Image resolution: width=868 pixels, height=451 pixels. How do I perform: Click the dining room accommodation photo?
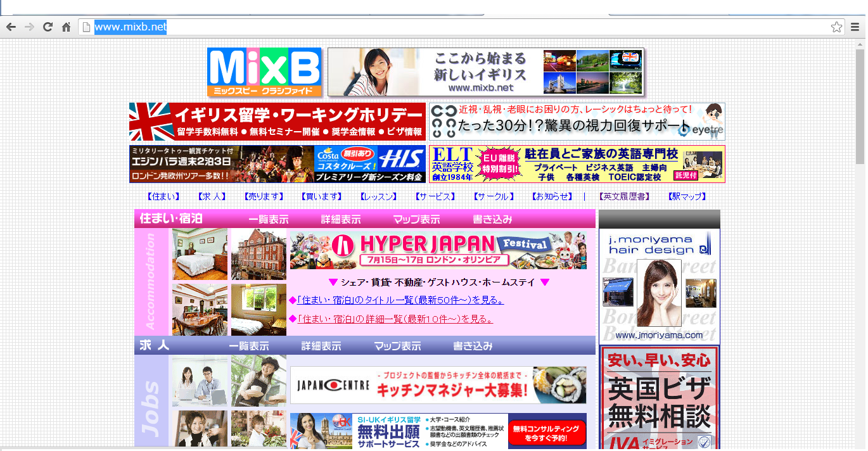(x=200, y=309)
